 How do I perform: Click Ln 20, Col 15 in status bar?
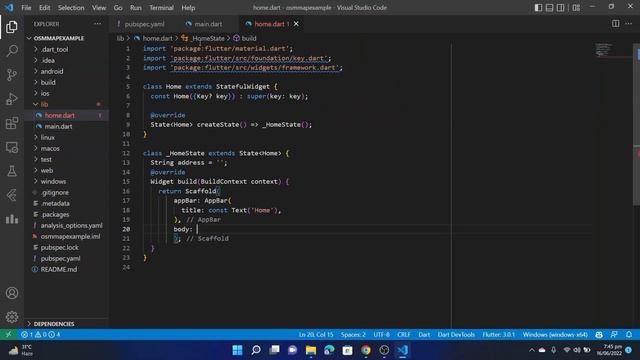[316, 334]
